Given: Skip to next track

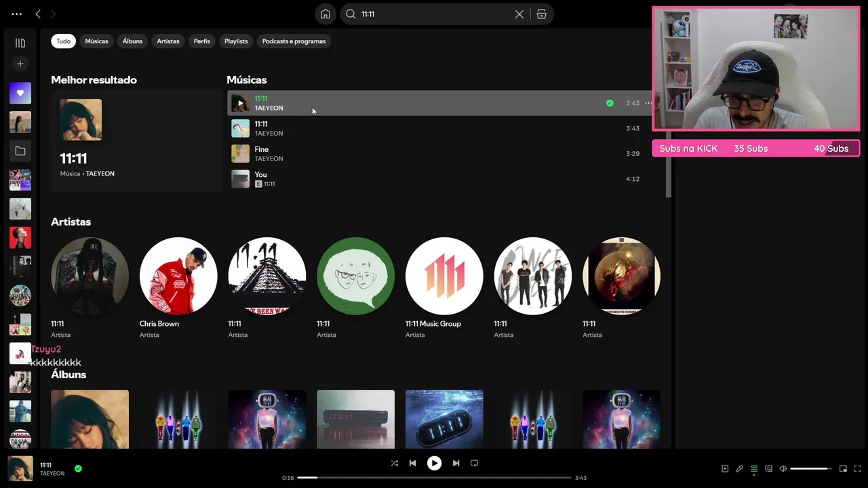Looking at the screenshot, I should [x=456, y=463].
